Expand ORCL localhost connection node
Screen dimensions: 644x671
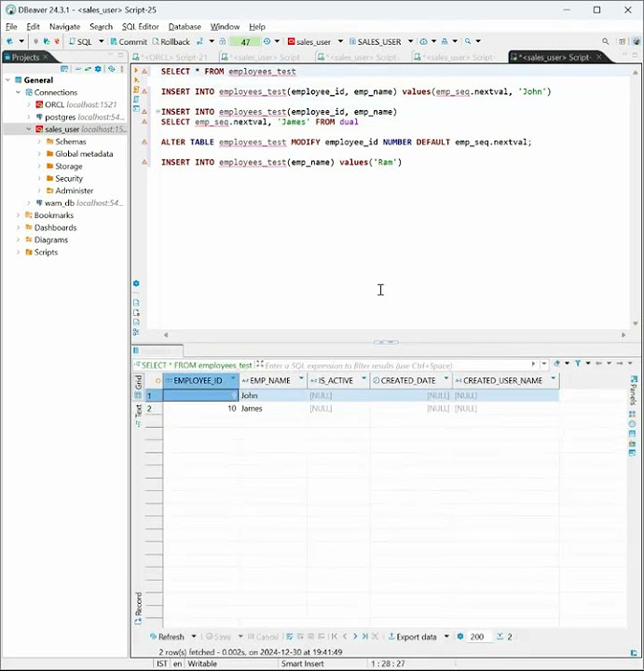[x=29, y=104]
